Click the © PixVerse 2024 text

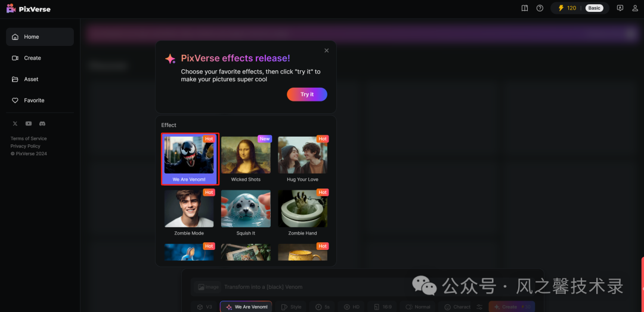(29, 154)
